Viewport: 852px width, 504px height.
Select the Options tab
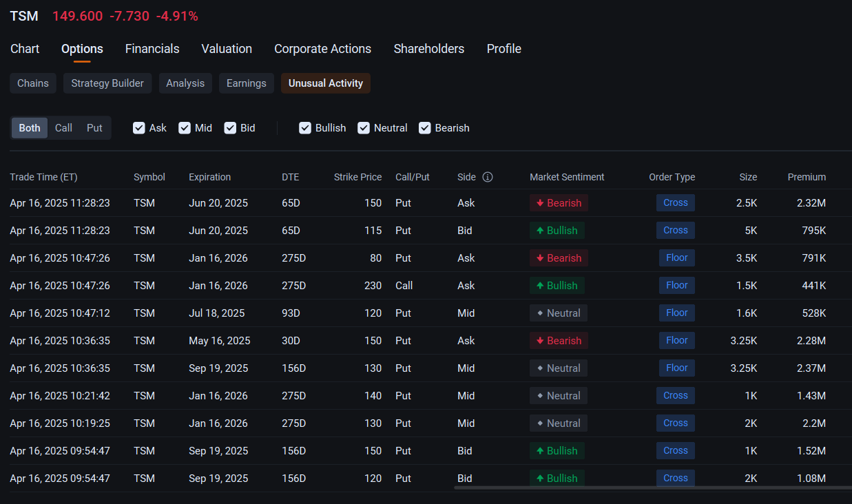(x=82, y=49)
